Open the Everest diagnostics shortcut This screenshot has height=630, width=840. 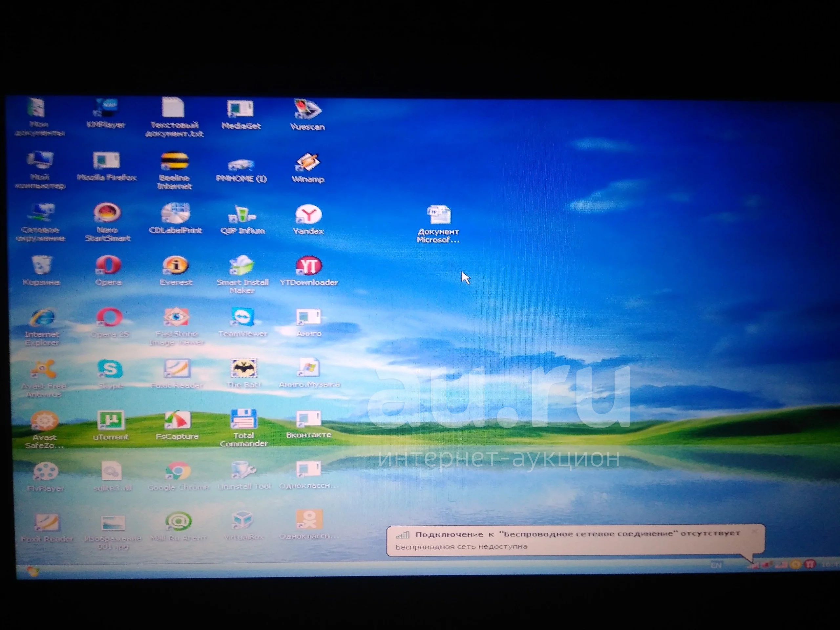[x=176, y=271]
